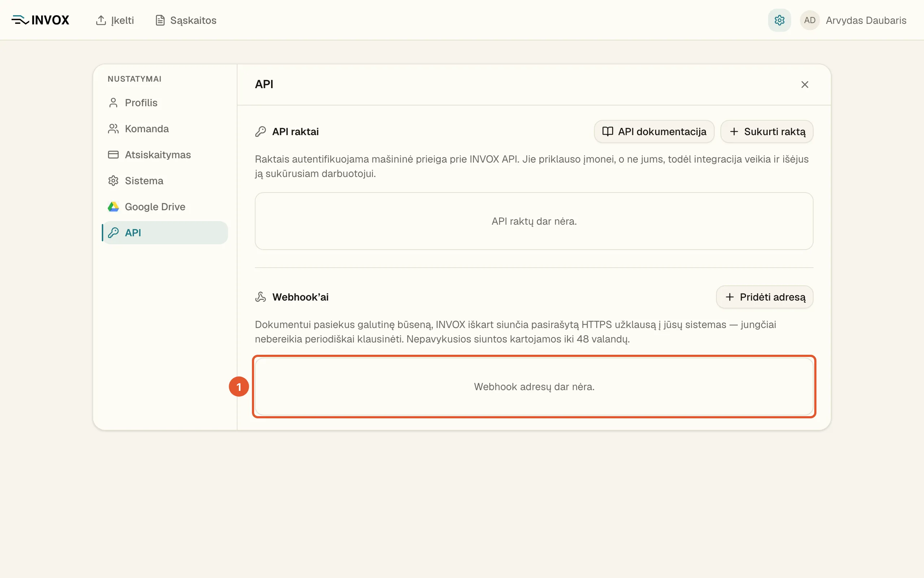Click the key icon in API sidebar item
924x578 pixels.
[x=113, y=233]
